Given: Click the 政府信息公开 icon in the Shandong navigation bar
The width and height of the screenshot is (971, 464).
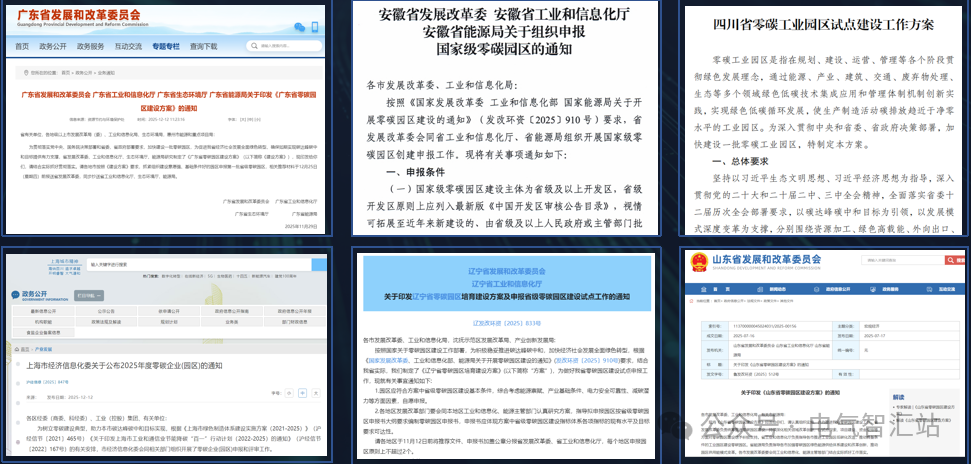Looking at the screenshot, I should click(x=816, y=289).
